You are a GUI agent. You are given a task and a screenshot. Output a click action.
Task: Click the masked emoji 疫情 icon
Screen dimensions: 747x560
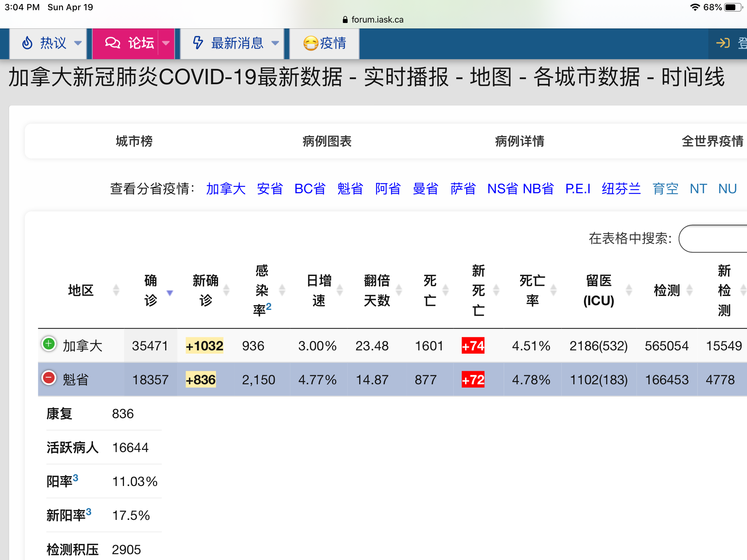click(311, 43)
